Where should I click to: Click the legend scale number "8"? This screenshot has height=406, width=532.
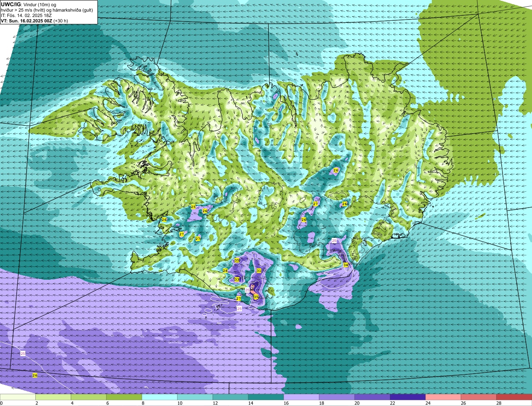click(x=143, y=403)
